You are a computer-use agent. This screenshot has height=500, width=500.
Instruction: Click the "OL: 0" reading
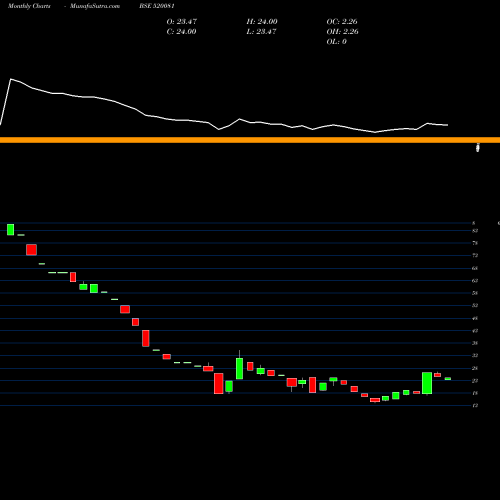tap(336, 42)
